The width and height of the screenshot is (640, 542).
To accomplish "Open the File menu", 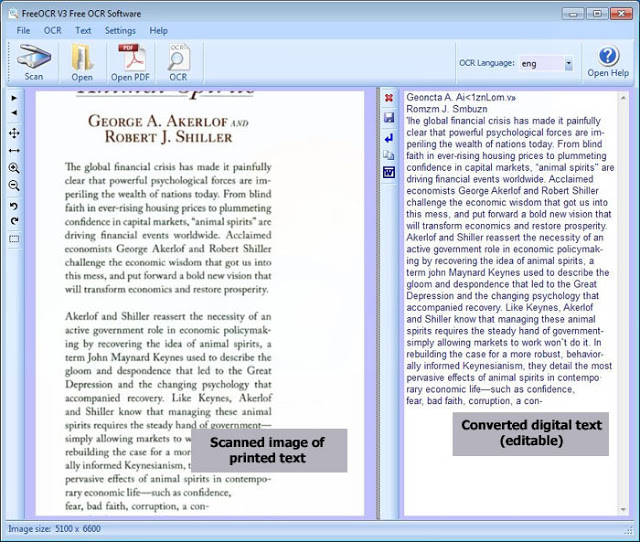I will [x=23, y=31].
